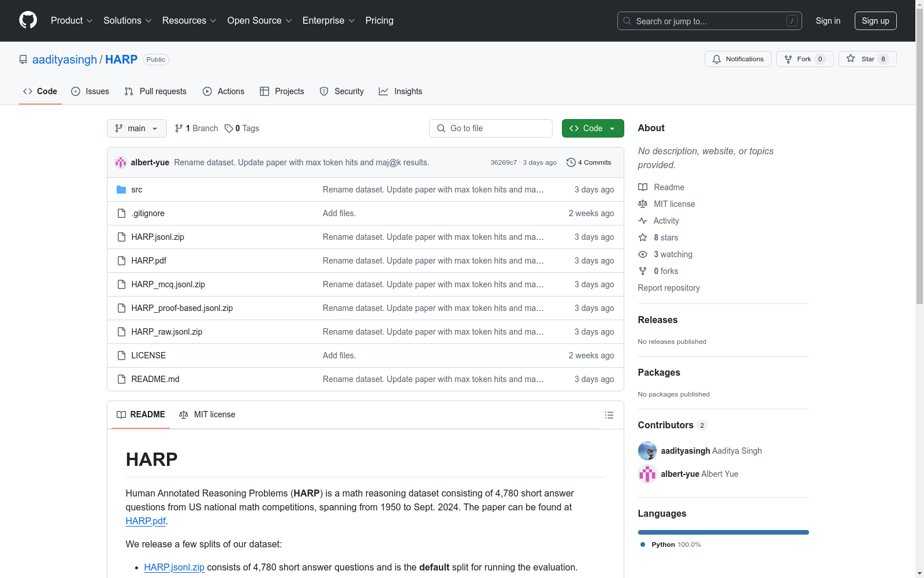Viewport: 924px width, 578px height.
Task: Open HARP_raw.jsonl.zip file
Action: pyautogui.click(x=167, y=332)
